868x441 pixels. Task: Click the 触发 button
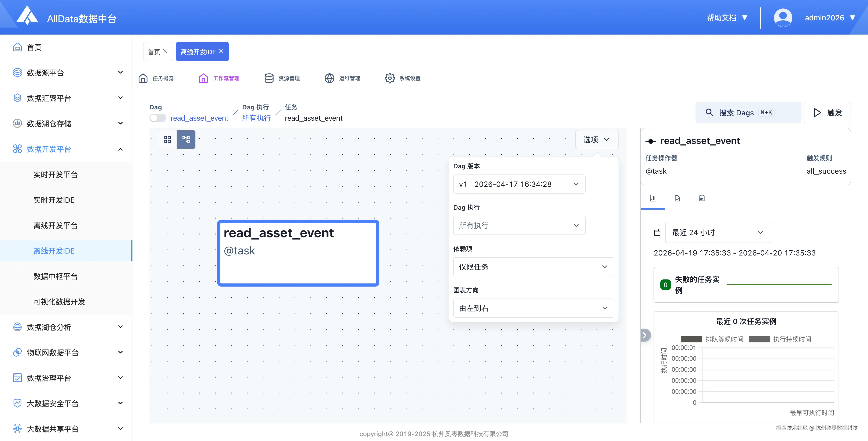tap(827, 113)
